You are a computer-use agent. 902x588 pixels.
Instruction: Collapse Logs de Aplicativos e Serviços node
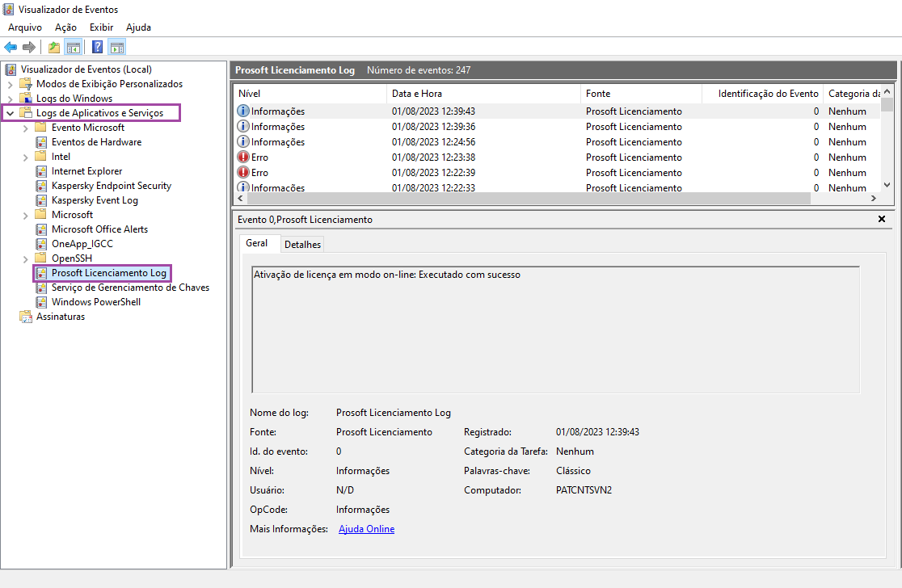coord(10,113)
